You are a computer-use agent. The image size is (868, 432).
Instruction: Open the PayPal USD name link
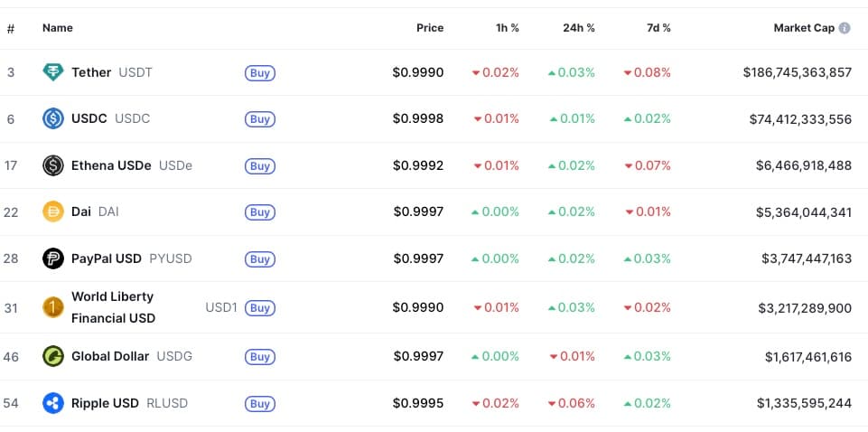coord(107,258)
